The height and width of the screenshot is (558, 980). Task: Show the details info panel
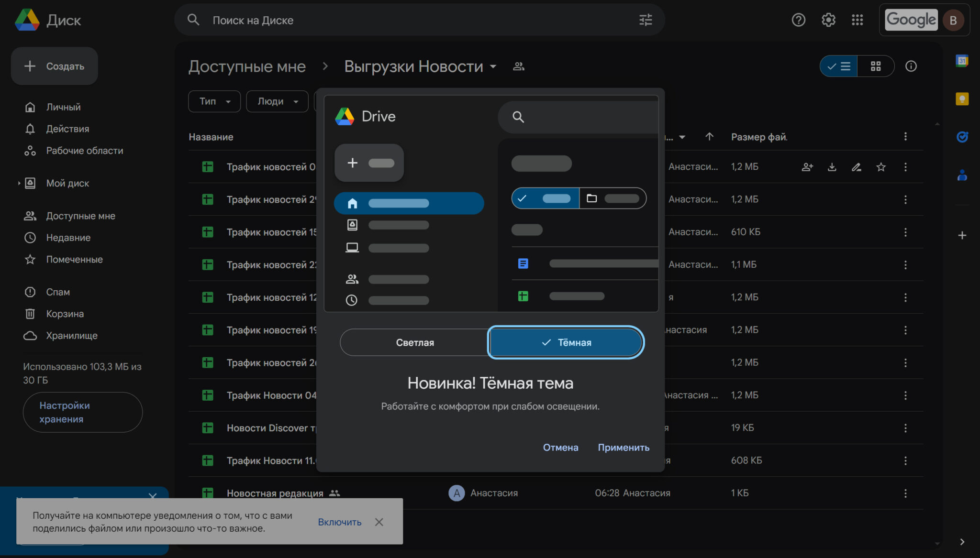click(911, 66)
